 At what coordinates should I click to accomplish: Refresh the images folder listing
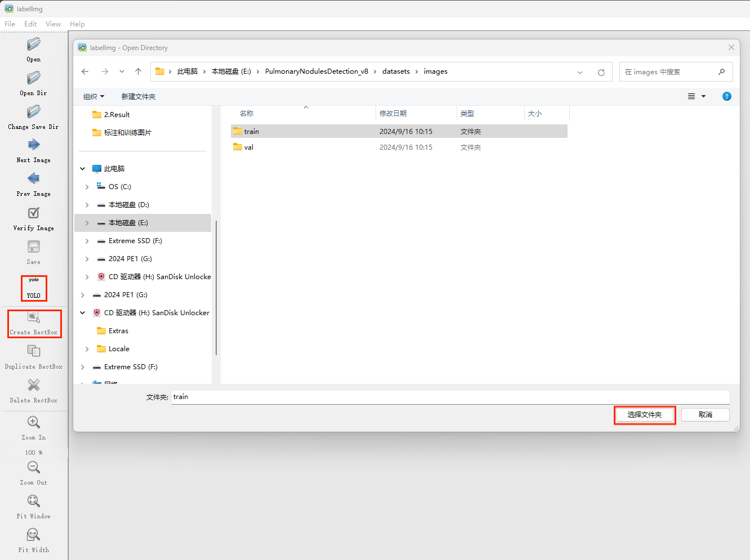(x=601, y=72)
